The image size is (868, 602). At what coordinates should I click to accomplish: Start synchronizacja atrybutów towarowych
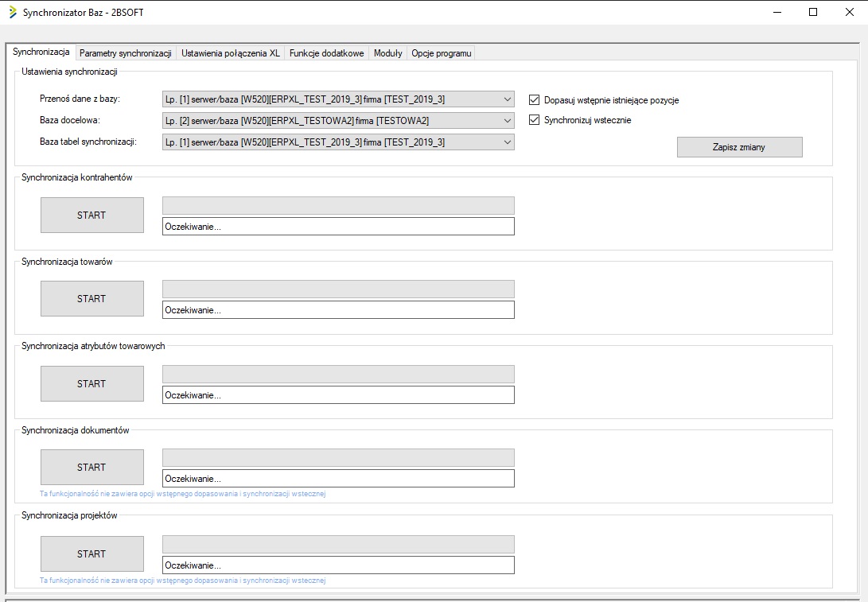92,383
